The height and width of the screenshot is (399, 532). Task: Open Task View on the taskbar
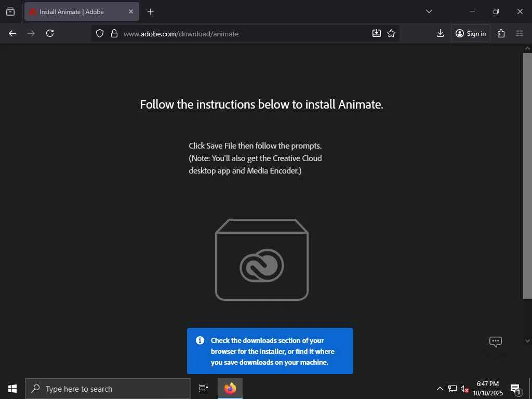click(203, 389)
